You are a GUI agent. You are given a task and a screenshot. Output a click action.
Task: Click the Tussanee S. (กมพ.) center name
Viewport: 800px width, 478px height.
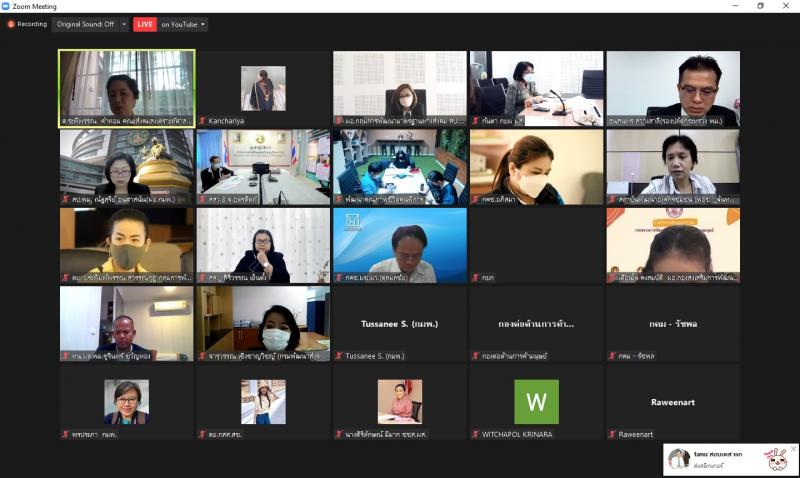[399, 323]
